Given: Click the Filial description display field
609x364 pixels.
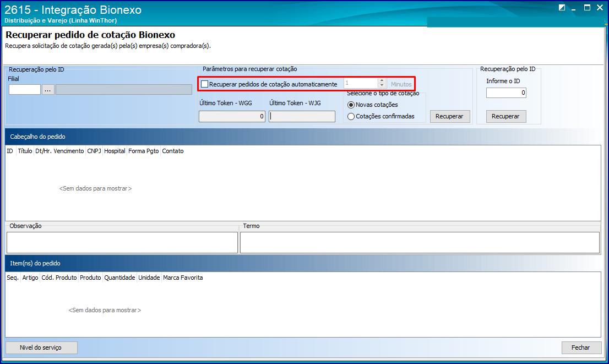Looking at the screenshot, I should 124,90.
